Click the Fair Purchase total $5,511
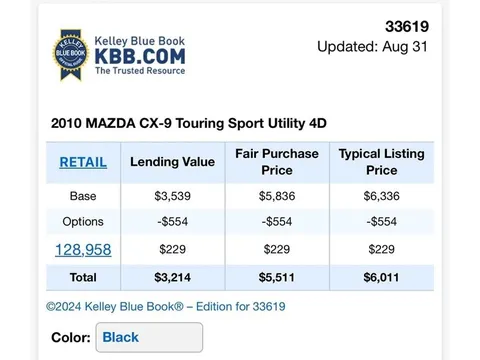This screenshot has width=480, height=360. [x=277, y=277]
